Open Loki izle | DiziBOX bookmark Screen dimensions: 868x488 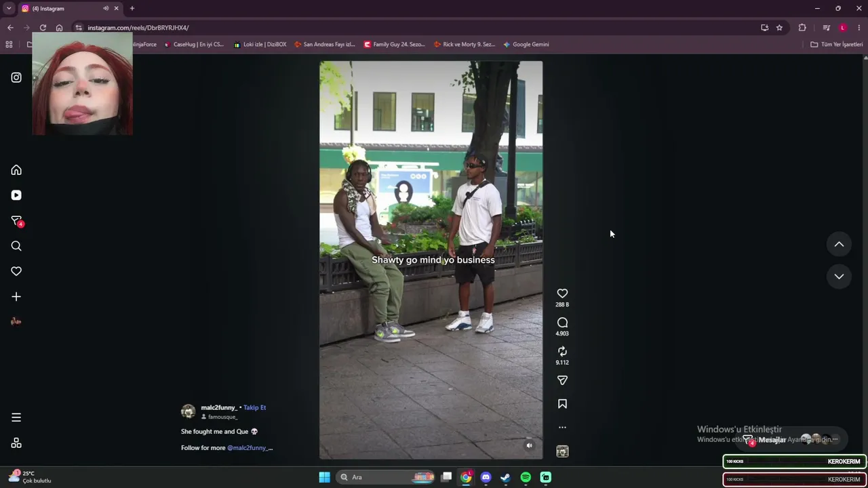pos(260,45)
